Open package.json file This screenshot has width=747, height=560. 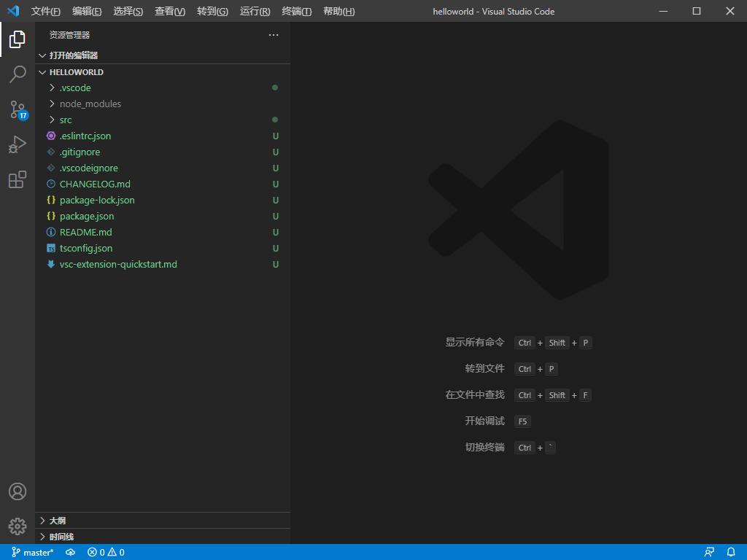[x=163, y=216]
